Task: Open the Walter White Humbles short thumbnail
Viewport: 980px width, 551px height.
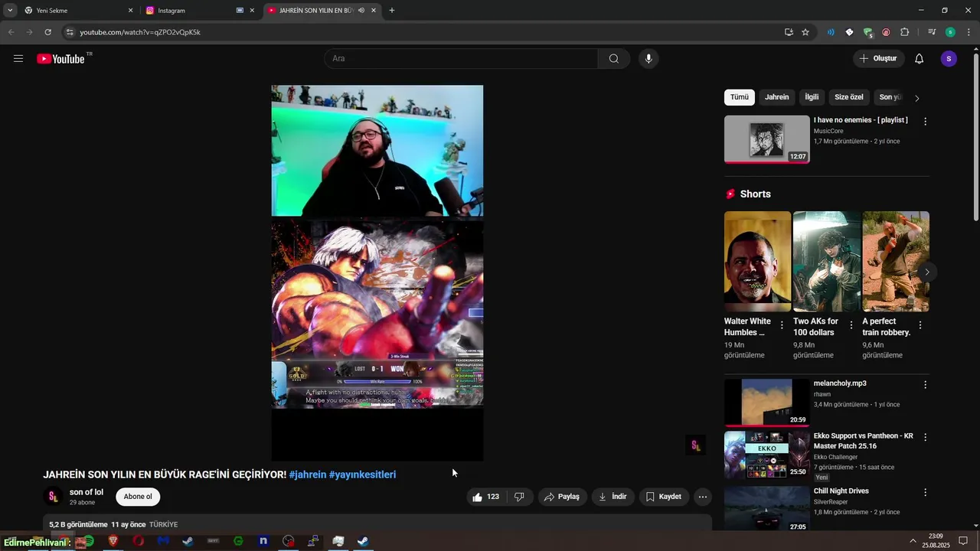Action: click(x=758, y=261)
